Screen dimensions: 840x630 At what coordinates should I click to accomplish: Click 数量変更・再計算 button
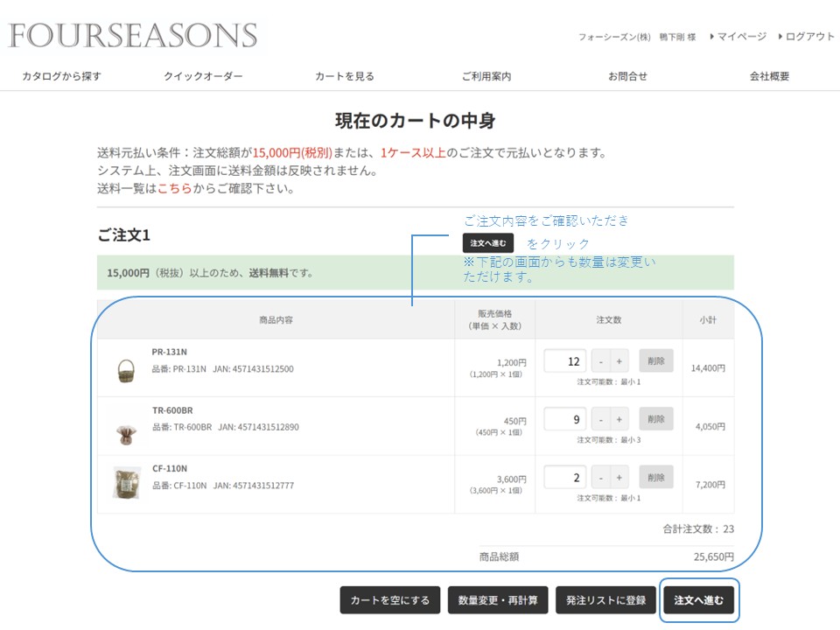(498, 600)
